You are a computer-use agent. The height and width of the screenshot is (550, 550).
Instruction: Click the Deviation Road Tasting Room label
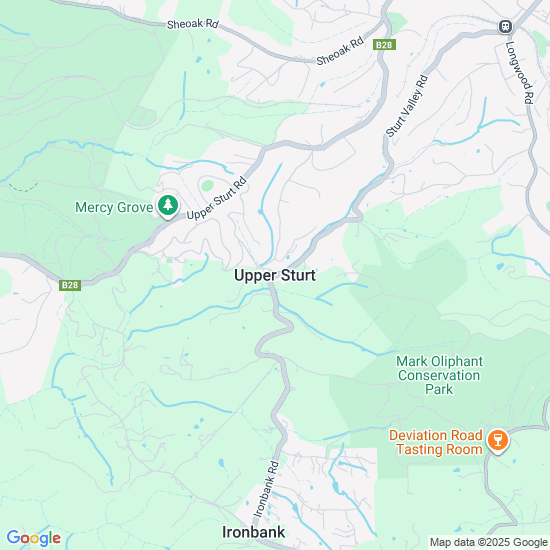[x=436, y=442]
